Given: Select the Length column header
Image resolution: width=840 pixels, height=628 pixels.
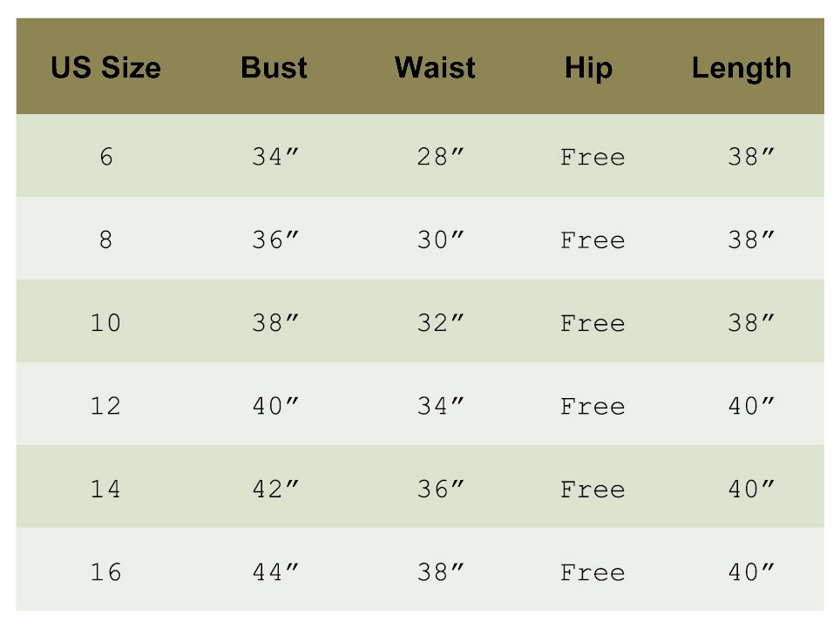Looking at the screenshot, I should [742, 68].
